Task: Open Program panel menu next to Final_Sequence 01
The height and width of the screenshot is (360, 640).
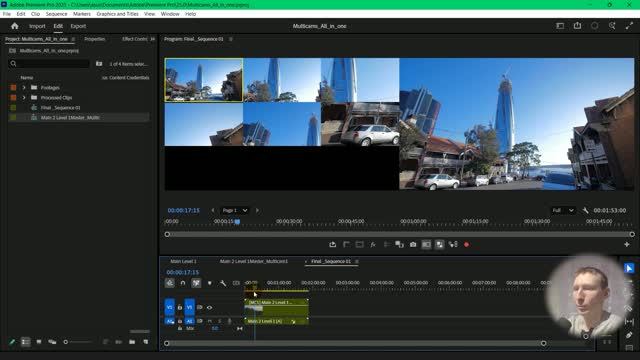Action: pyautogui.click(x=231, y=39)
